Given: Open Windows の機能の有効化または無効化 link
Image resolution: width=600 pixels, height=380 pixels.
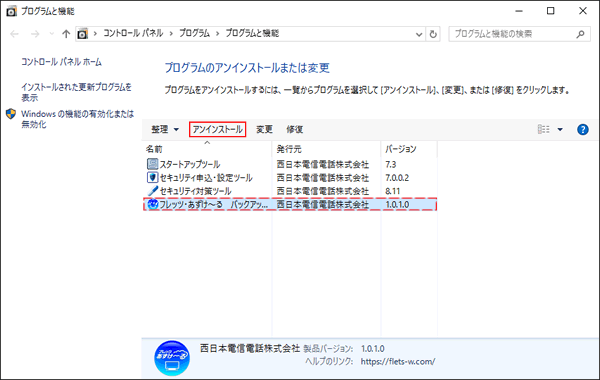Looking at the screenshot, I should [77, 119].
